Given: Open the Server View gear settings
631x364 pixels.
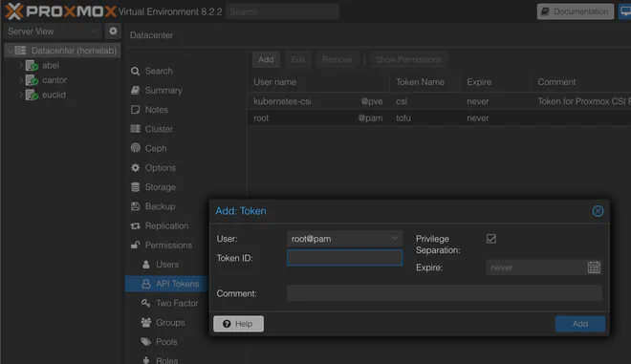Looking at the screenshot, I should (113, 31).
